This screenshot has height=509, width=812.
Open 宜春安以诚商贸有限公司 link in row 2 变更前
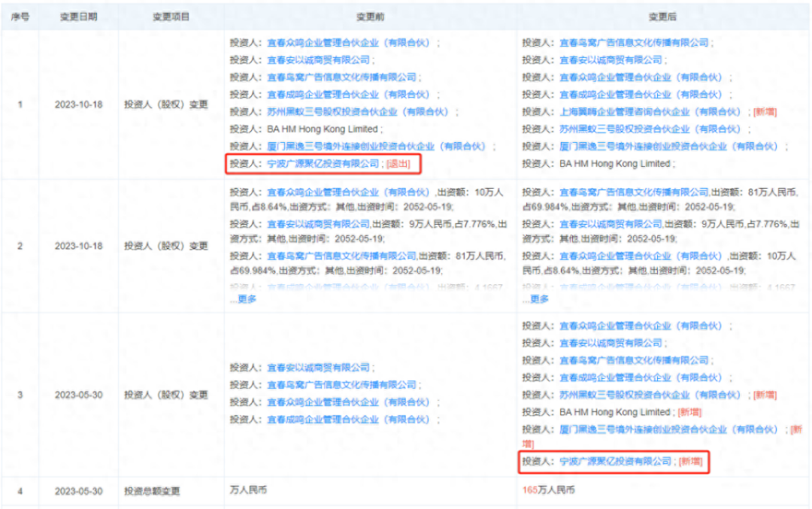[319, 224]
